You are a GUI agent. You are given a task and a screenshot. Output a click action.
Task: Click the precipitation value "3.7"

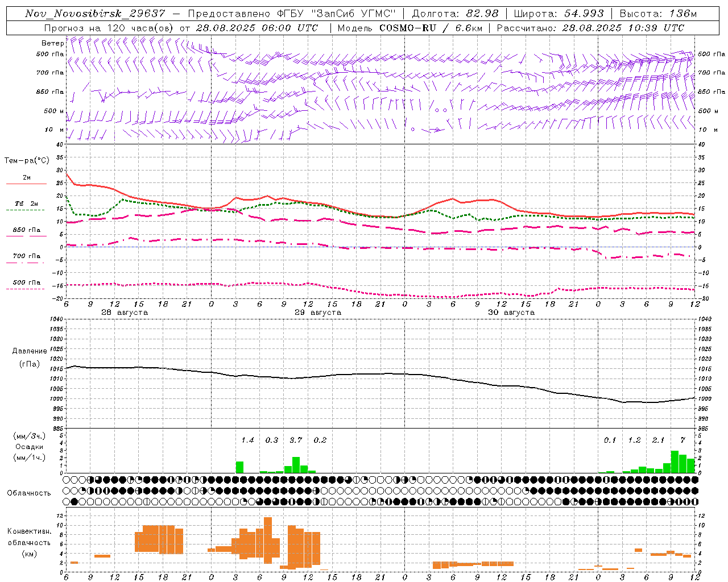click(296, 440)
